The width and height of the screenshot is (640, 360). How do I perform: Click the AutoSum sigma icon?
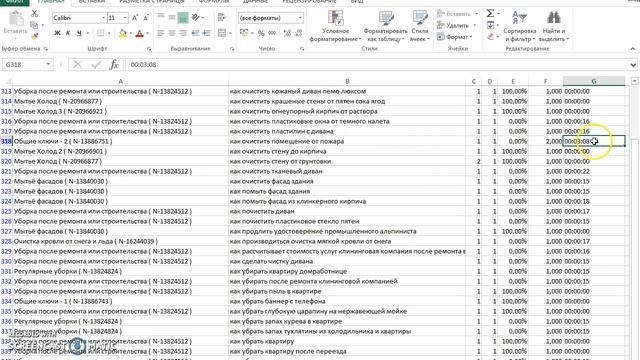[490, 13]
